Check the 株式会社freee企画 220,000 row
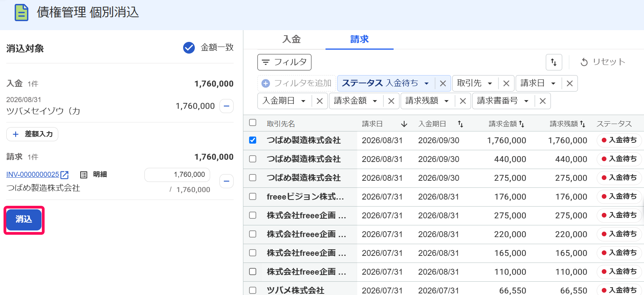Viewport: 644px width, 295px height. click(253, 234)
